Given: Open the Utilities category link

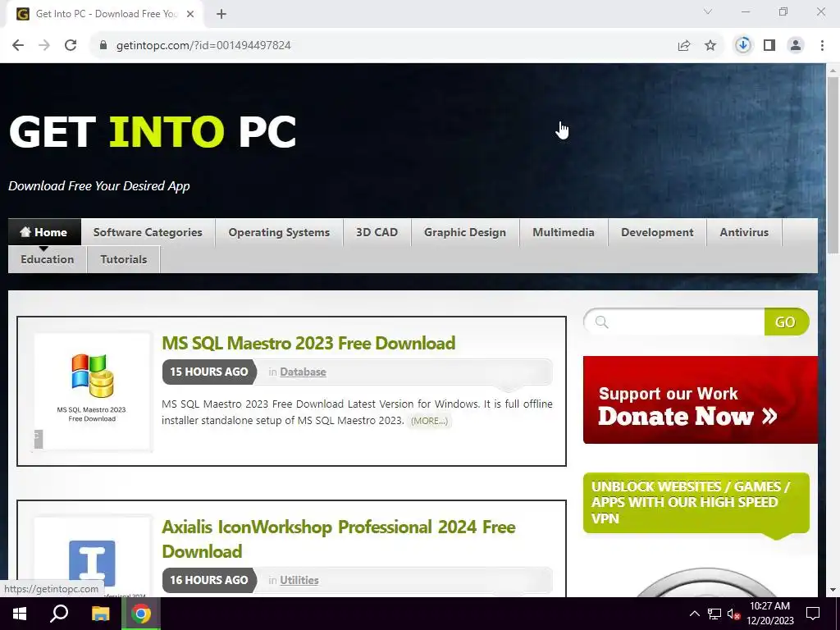Looking at the screenshot, I should pos(299,580).
